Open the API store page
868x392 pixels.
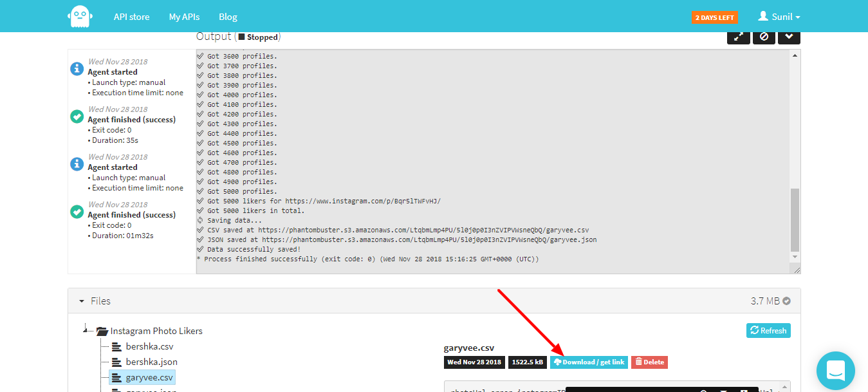coord(131,17)
